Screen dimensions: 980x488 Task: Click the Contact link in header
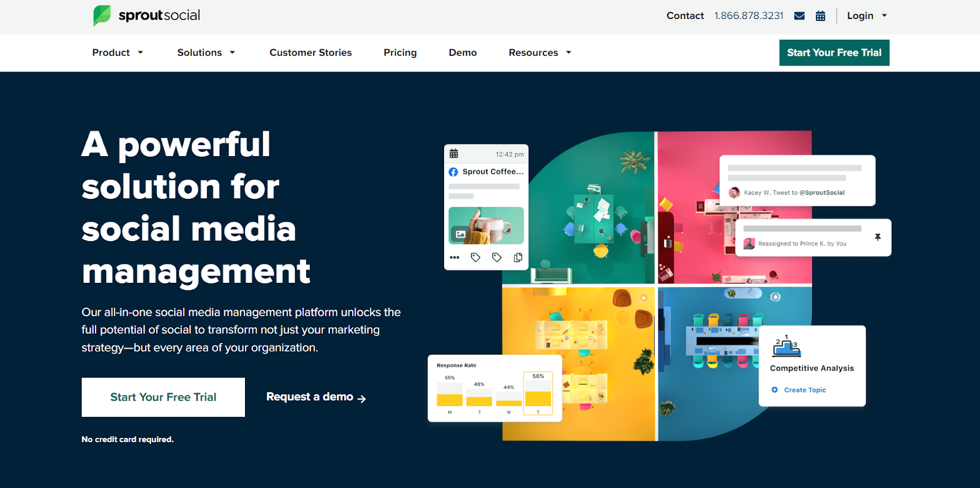tap(685, 16)
